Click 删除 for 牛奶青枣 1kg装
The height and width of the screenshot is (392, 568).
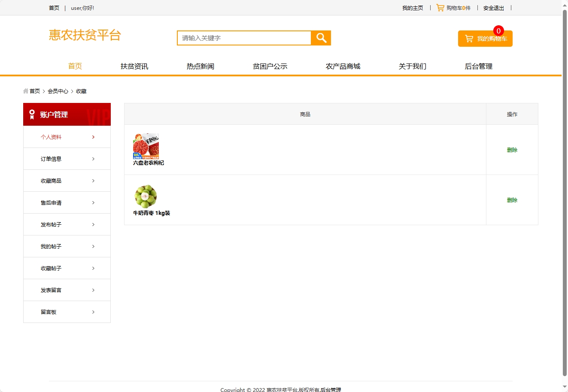point(512,200)
